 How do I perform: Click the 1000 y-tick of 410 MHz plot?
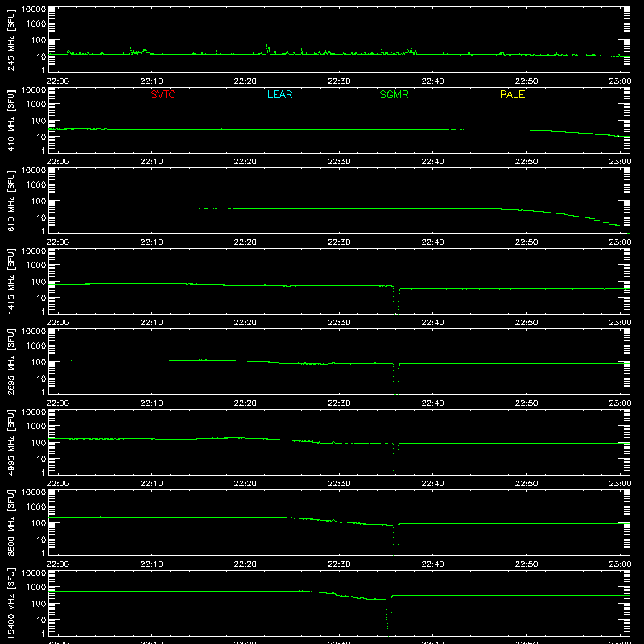36,104
